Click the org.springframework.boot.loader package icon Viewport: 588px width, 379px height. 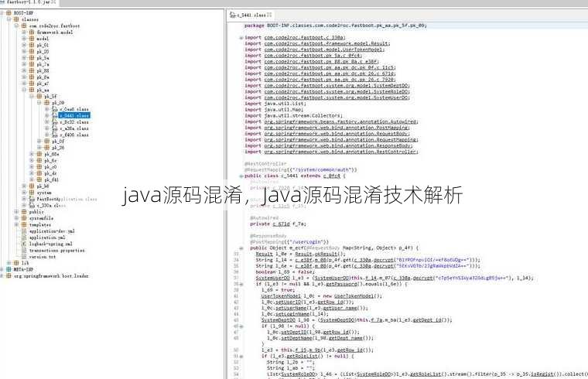pyautogui.click(x=9, y=275)
